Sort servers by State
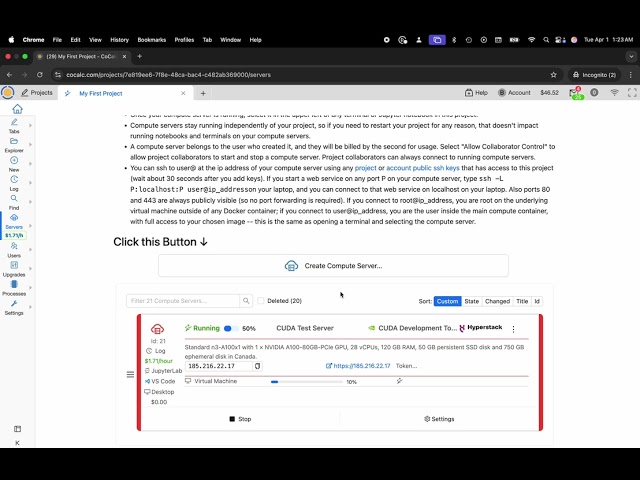 (471, 301)
